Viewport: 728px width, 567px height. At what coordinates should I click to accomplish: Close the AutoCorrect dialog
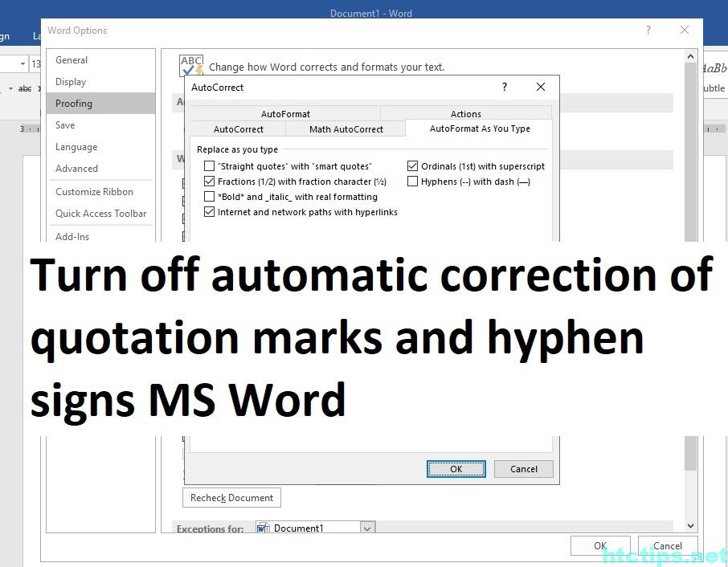[541, 87]
